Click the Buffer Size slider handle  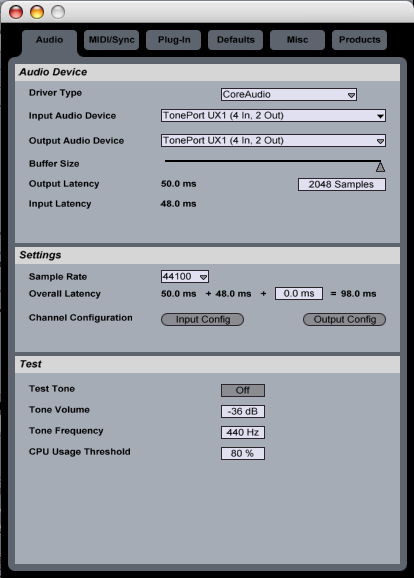380,167
